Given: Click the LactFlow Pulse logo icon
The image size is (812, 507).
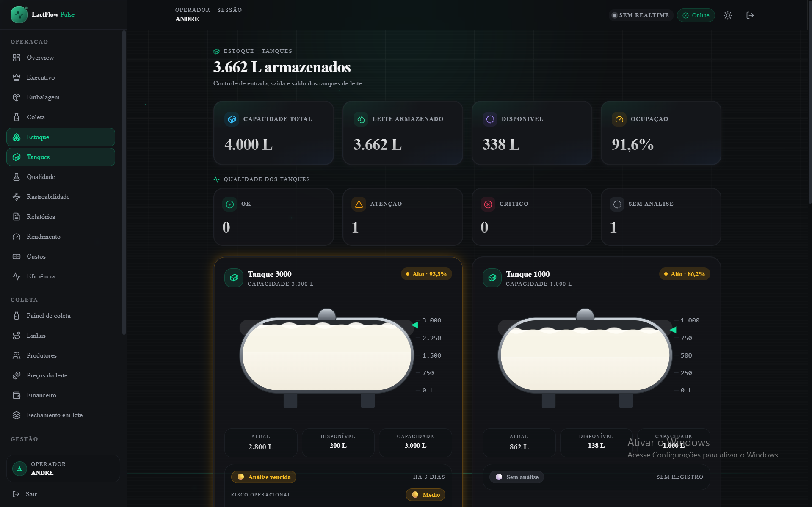Looking at the screenshot, I should [x=19, y=15].
